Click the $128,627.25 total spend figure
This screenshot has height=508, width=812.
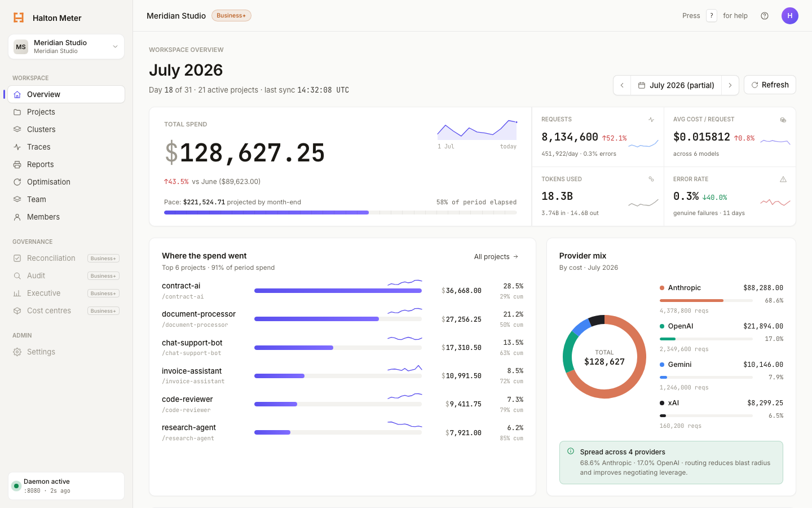(245, 153)
